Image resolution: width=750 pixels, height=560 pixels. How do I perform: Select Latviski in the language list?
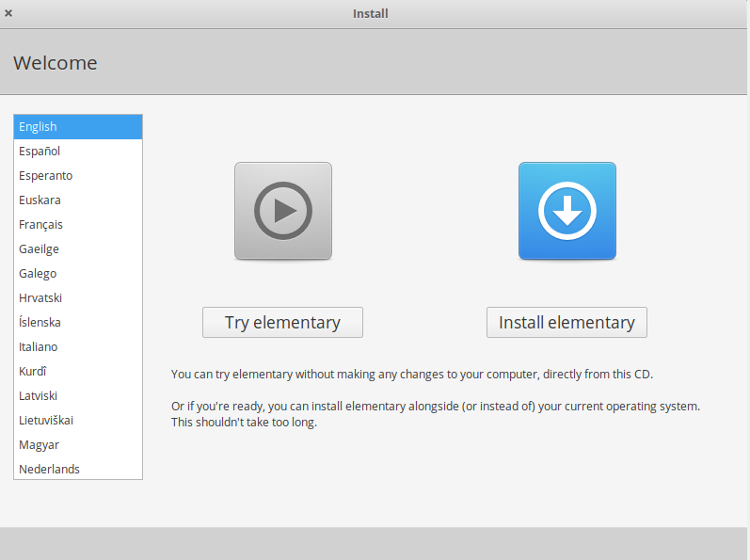click(x=78, y=395)
